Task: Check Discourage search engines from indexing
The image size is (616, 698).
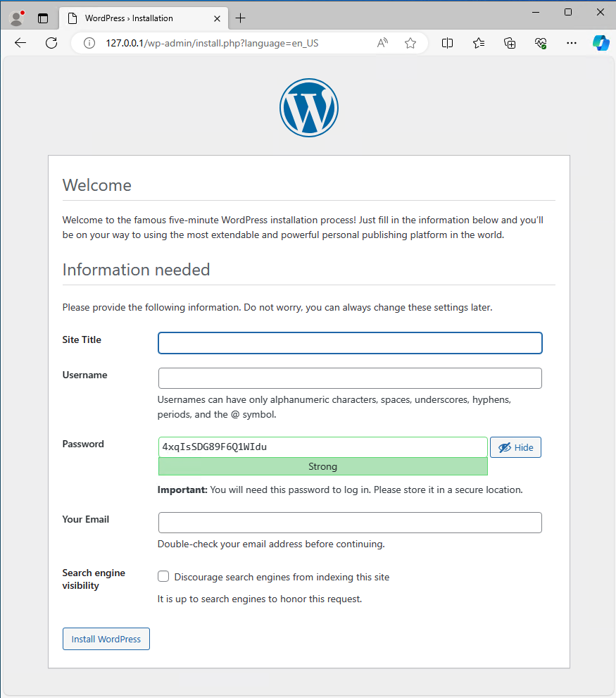Action: 163,577
